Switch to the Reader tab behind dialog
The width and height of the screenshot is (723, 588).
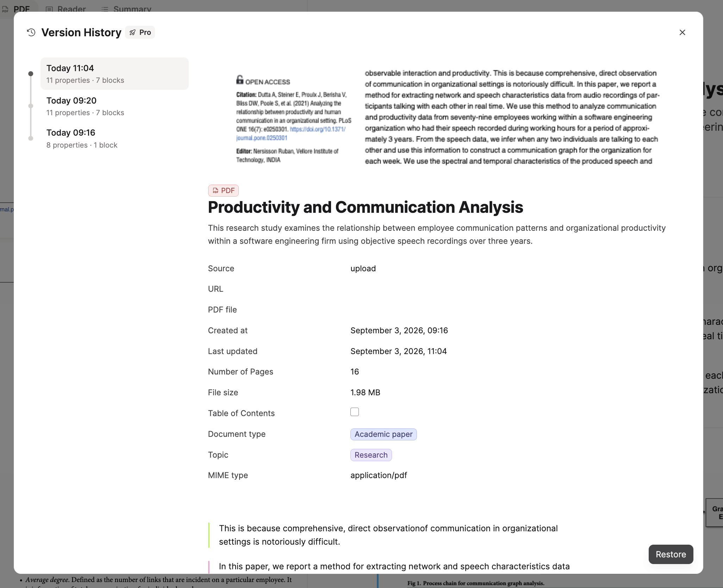[x=66, y=9]
